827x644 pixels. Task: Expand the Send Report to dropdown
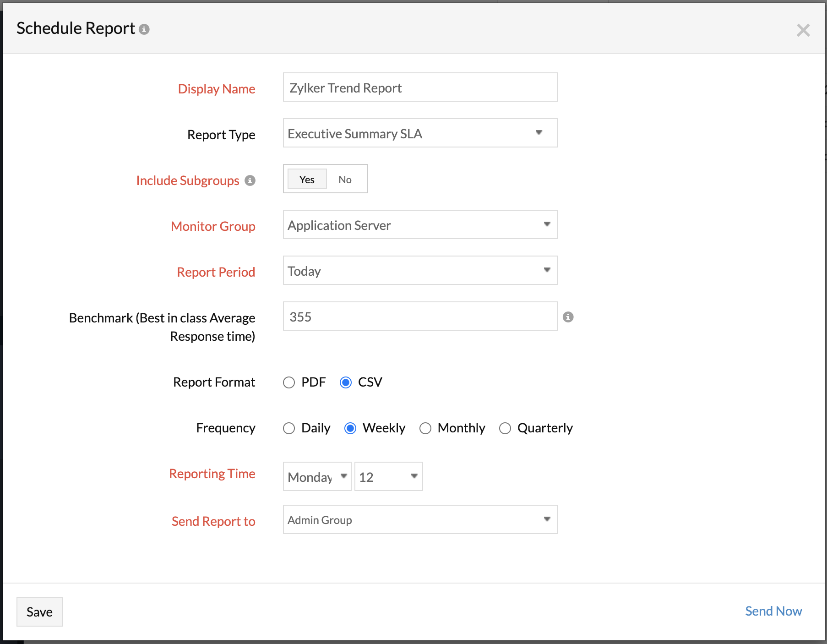(420, 519)
